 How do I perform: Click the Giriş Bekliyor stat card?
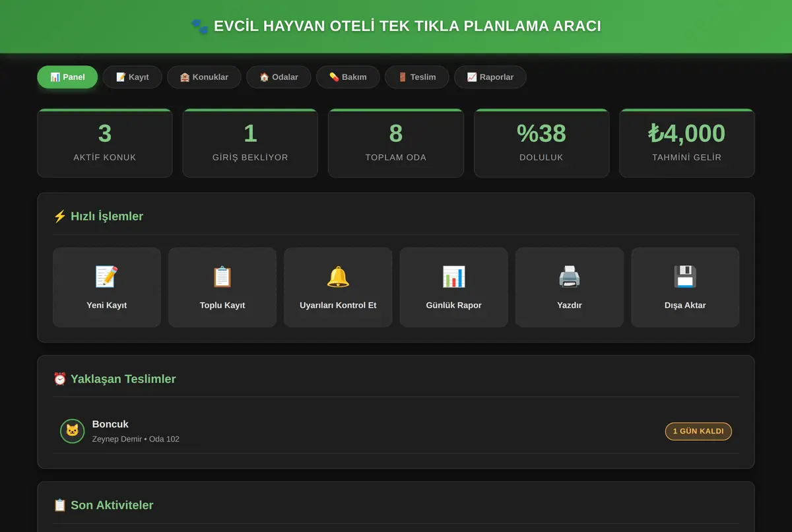250,143
